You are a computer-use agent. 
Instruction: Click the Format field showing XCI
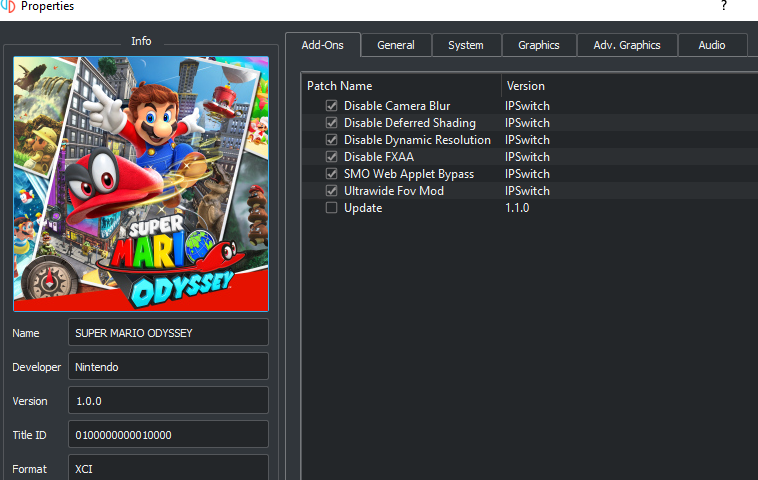[168, 468]
